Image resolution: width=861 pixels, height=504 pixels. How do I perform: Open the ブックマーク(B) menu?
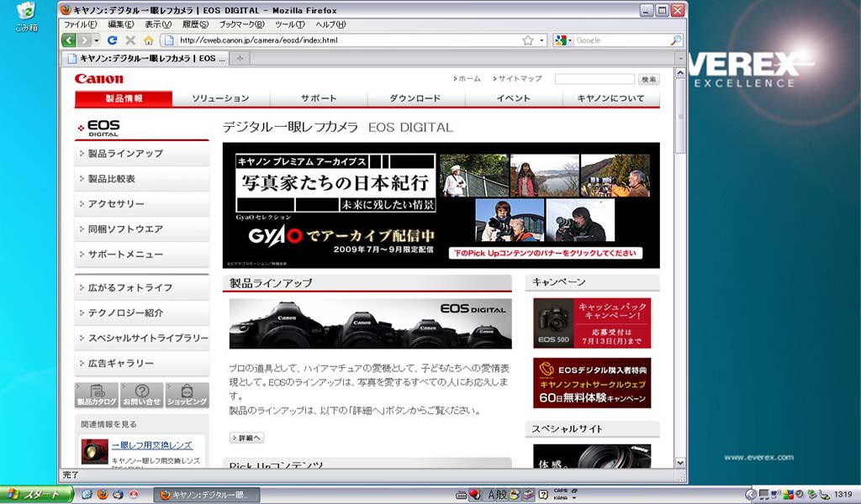point(241,24)
